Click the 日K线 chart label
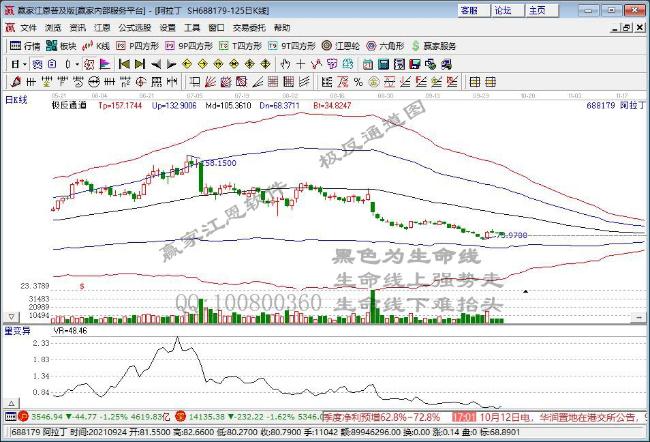 coord(16,100)
